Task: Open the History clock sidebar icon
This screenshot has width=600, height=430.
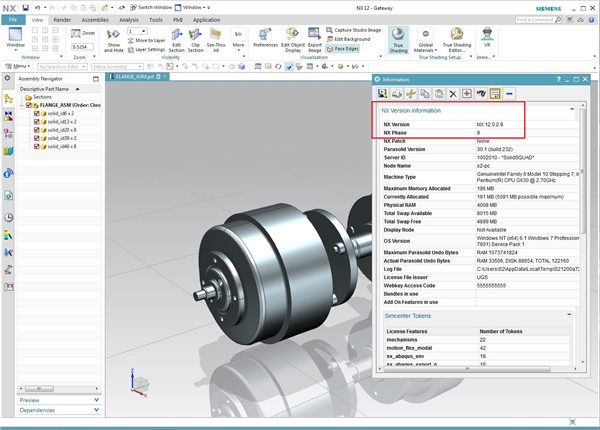Action: tap(8, 217)
